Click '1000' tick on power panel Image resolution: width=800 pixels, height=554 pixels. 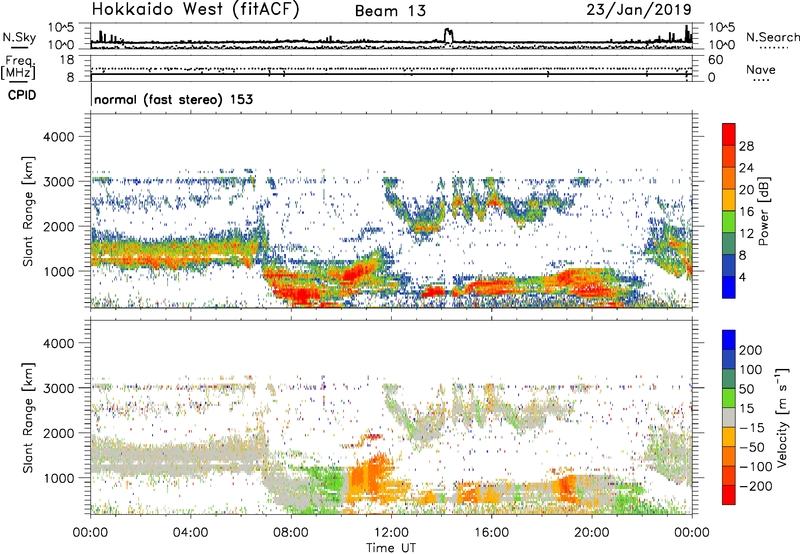58,271
